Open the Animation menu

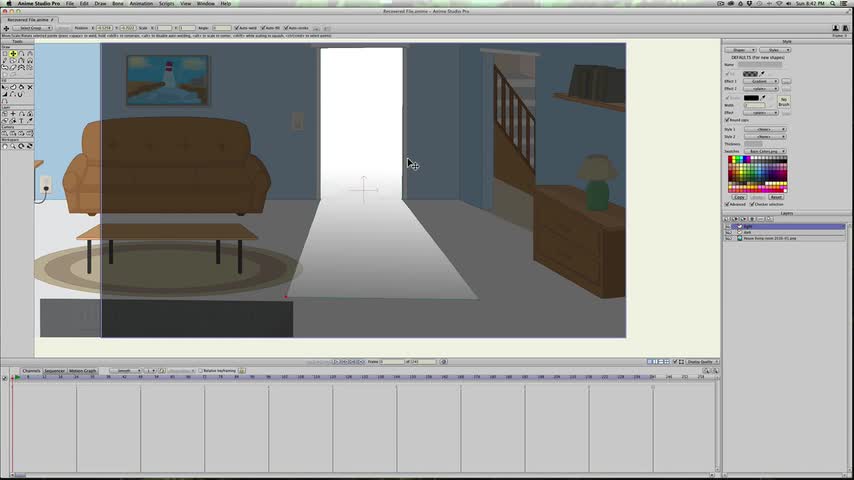point(141,3)
